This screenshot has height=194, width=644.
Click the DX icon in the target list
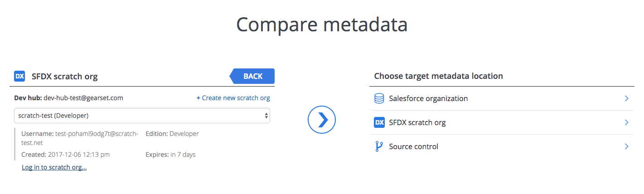379,122
